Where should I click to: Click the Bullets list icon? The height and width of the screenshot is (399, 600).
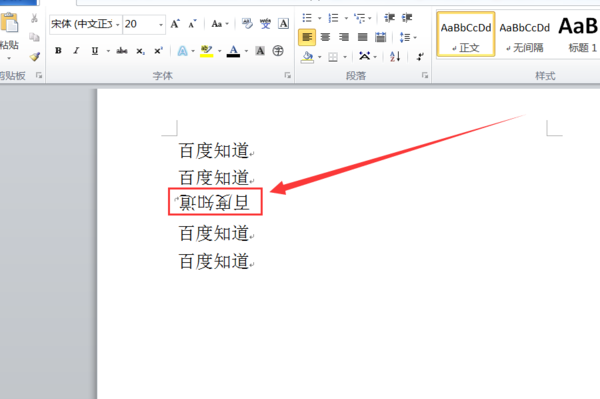click(307, 18)
